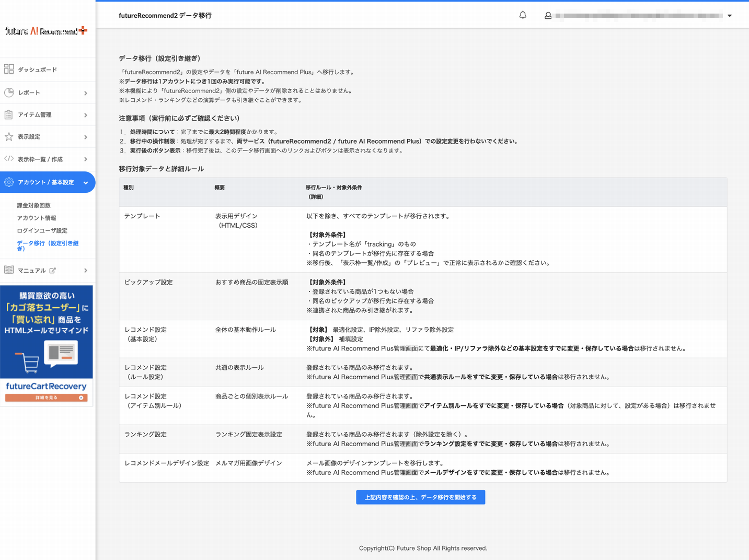Click the 商品ごとの個別表示ルール cell
Screen dimensions: 749x560
click(x=252, y=396)
